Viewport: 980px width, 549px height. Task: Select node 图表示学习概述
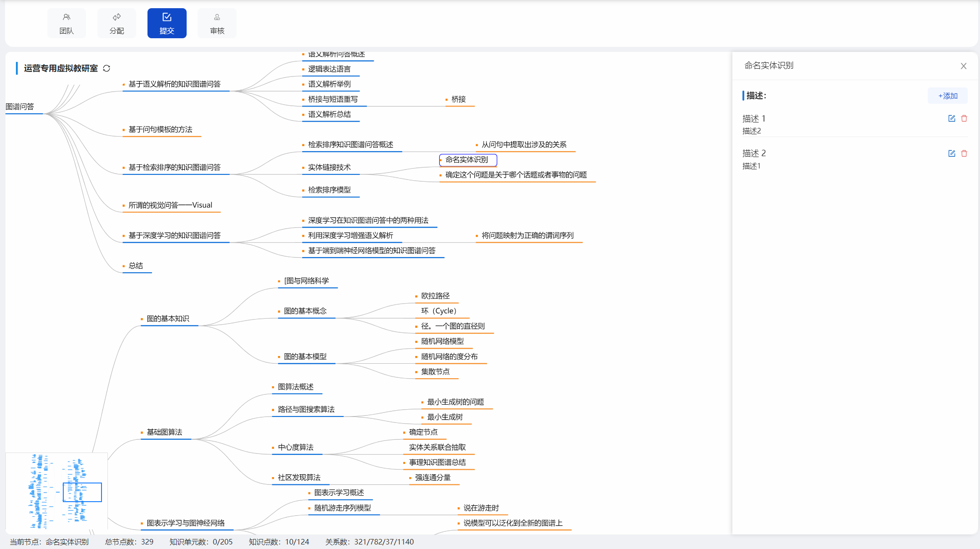pos(339,493)
